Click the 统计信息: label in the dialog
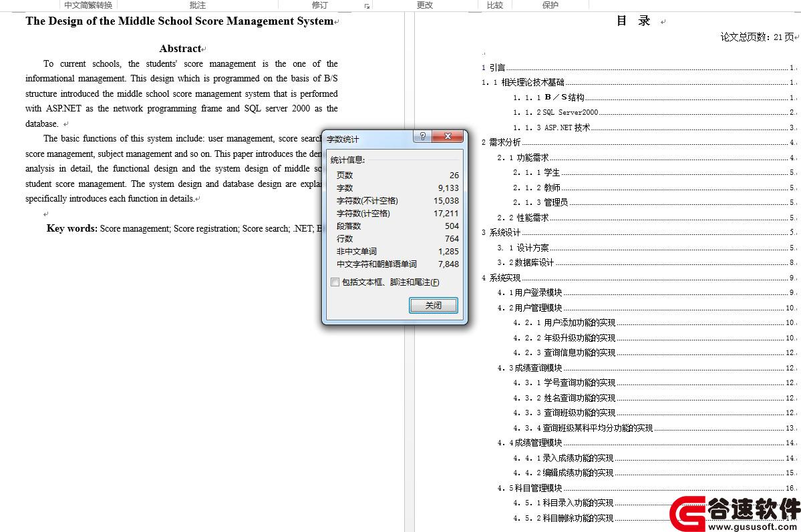Viewport: 801px width, 532px height. click(x=347, y=160)
